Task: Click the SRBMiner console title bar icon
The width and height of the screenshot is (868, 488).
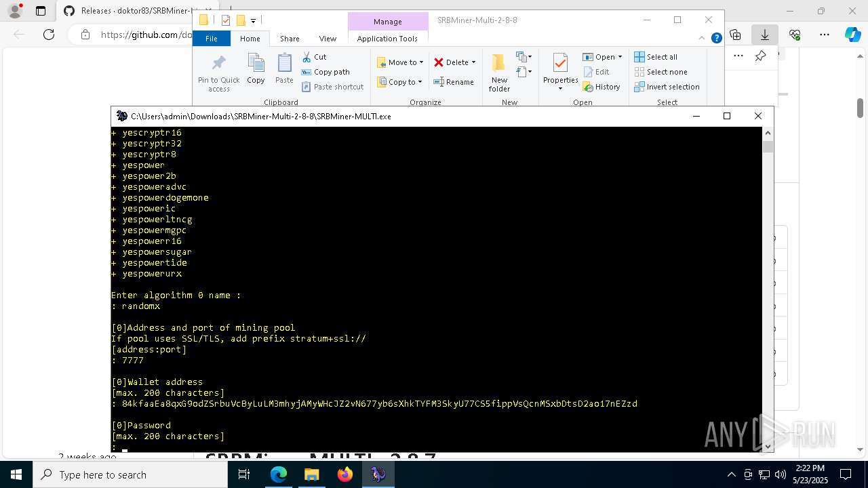Action: pyautogui.click(x=122, y=116)
